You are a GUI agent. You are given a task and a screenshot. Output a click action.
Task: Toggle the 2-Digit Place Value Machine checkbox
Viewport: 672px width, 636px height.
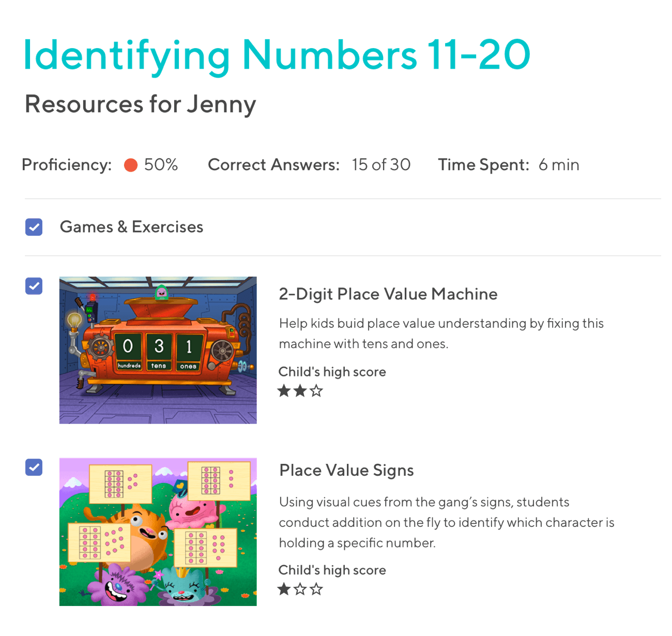click(34, 286)
